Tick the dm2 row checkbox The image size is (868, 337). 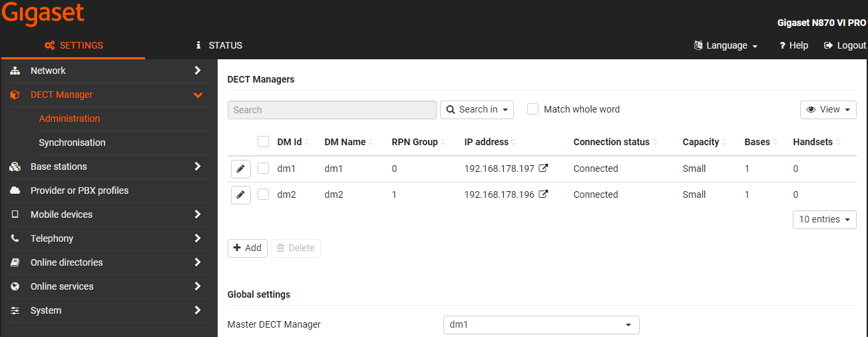click(x=263, y=194)
